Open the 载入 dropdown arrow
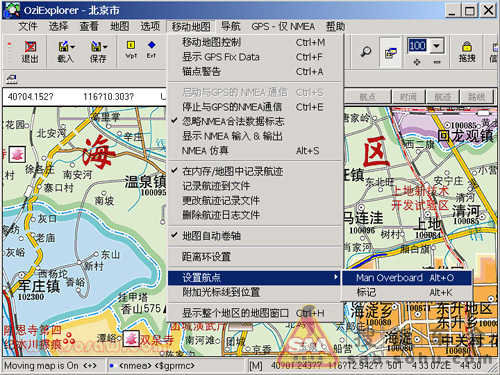The image size is (500, 375). (72, 47)
